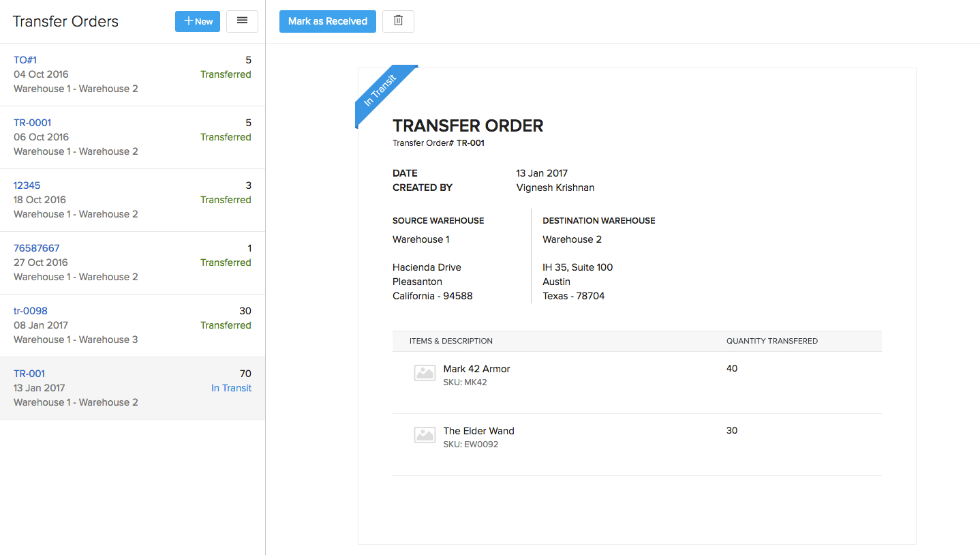The width and height of the screenshot is (980, 555).
Task: View transfer order 12345
Action: pyautogui.click(x=27, y=185)
